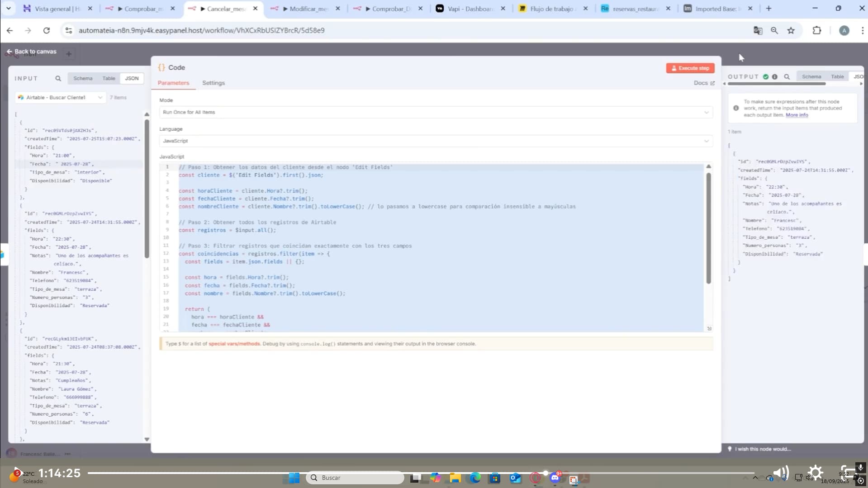Click the OUTPUT success checkmark icon
Screen dimensions: 868x488
tap(766, 77)
